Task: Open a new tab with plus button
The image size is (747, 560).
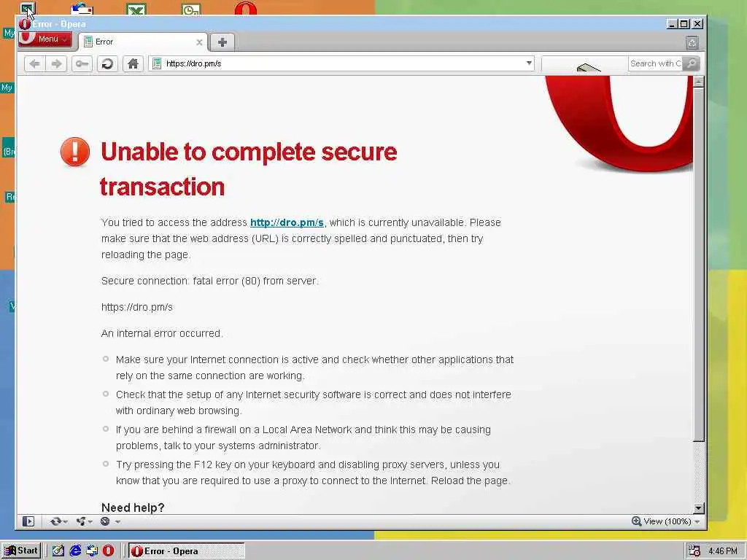Action: point(222,42)
